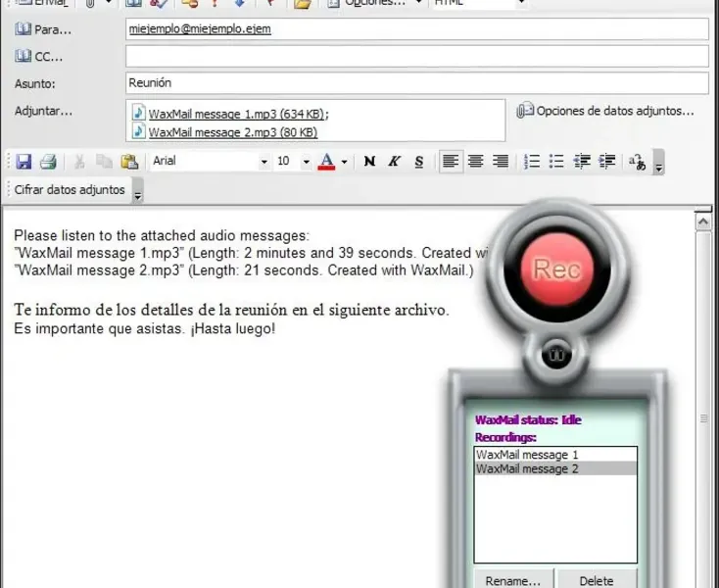Click the text 'Please listen to the attached audio messages'

coord(160,236)
